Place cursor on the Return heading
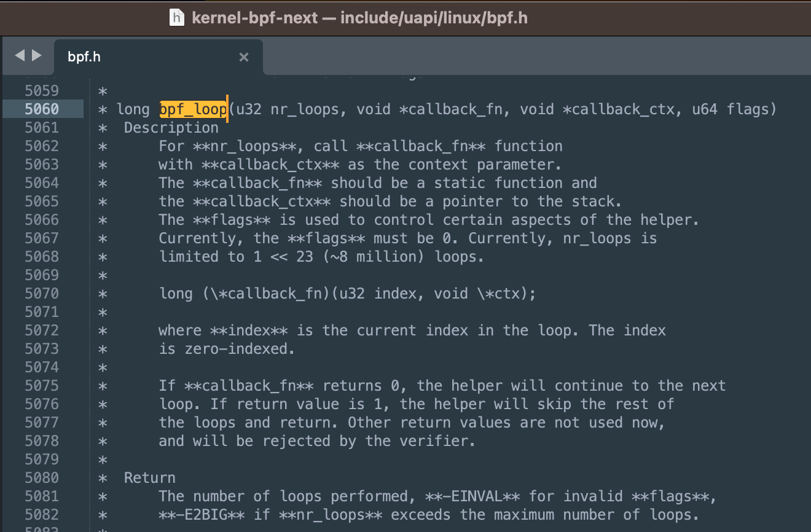Viewport: 811px width, 532px height. pyautogui.click(x=150, y=478)
